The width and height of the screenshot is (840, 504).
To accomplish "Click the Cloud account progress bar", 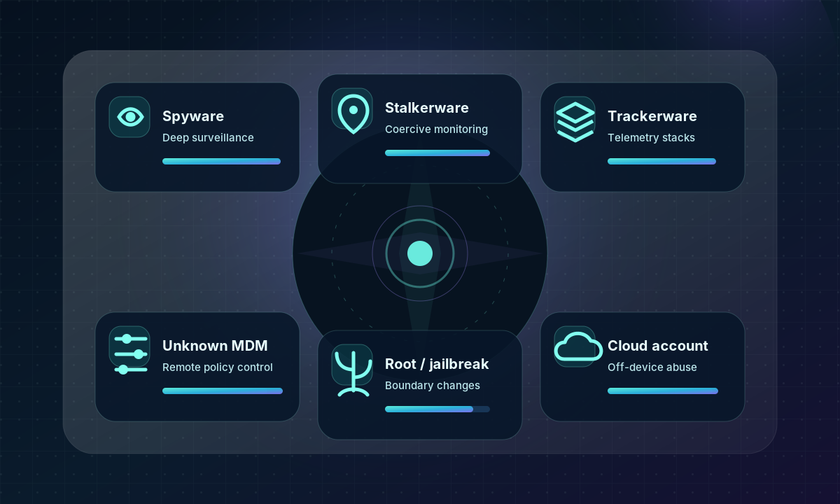I will 663,391.
